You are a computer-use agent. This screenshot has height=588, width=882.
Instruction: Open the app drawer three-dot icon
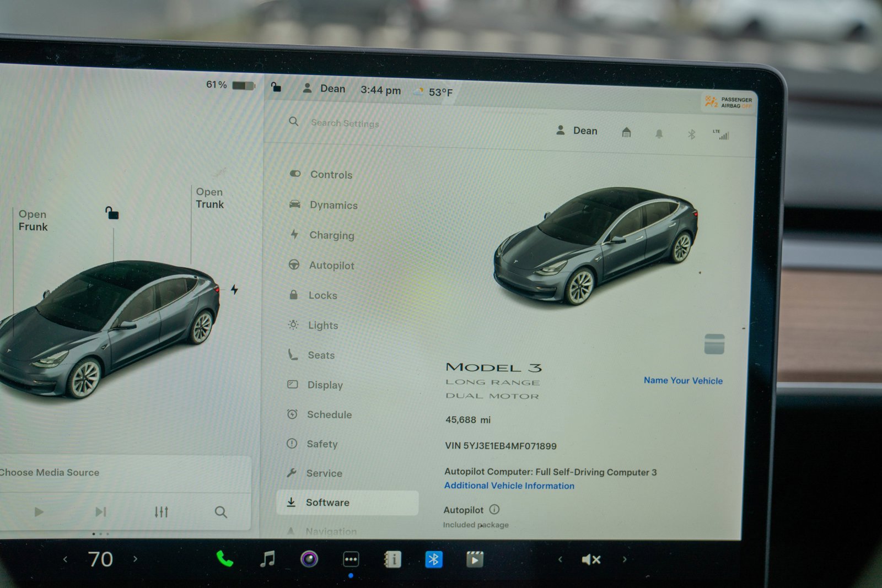[x=351, y=559]
